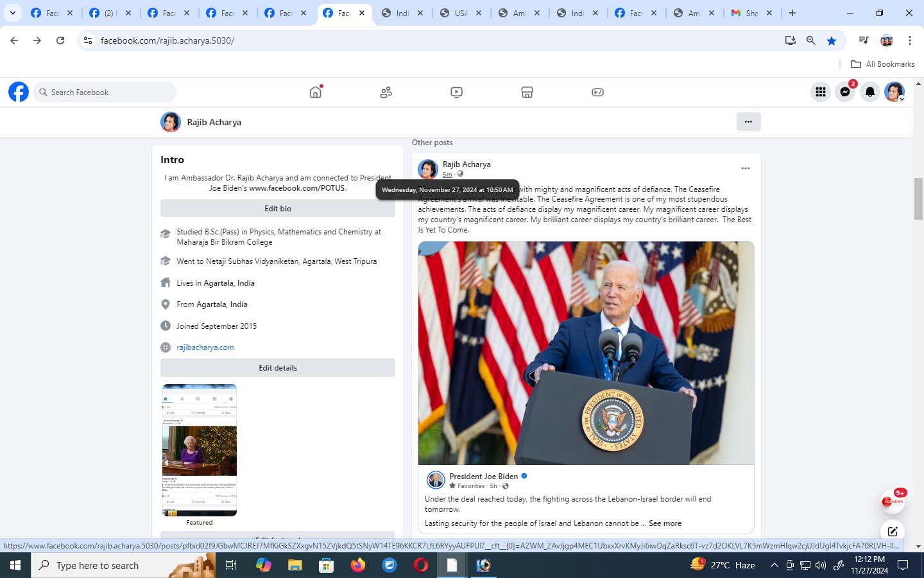Open the Facebook menu grid icon
This screenshot has height=578, width=924.
click(x=821, y=92)
